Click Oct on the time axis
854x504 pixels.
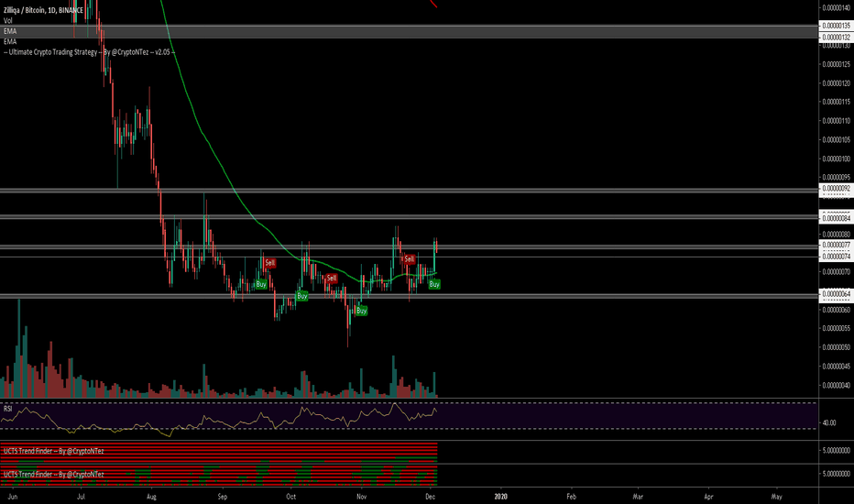click(x=290, y=497)
